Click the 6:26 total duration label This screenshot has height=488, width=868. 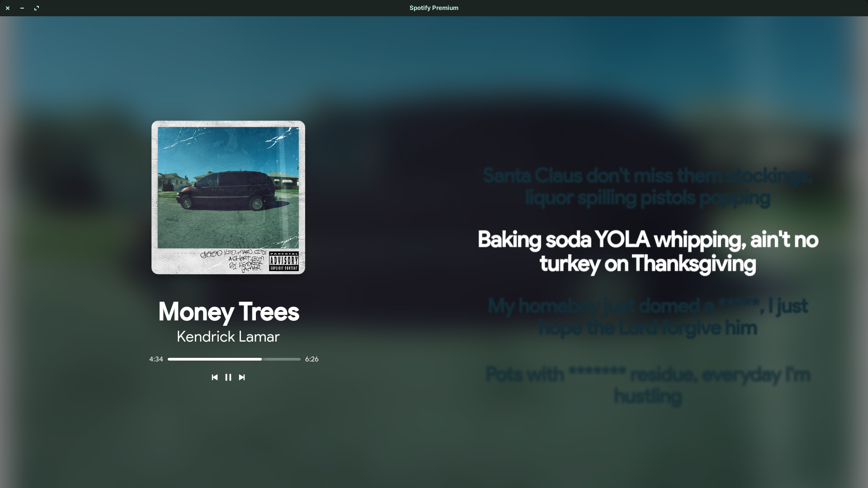[x=312, y=359]
